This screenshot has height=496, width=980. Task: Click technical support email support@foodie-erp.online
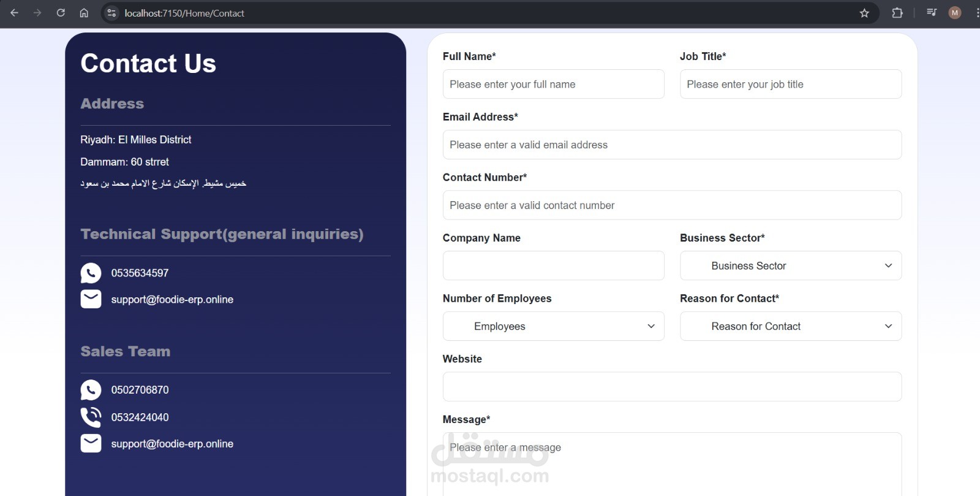[x=172, y=299]
